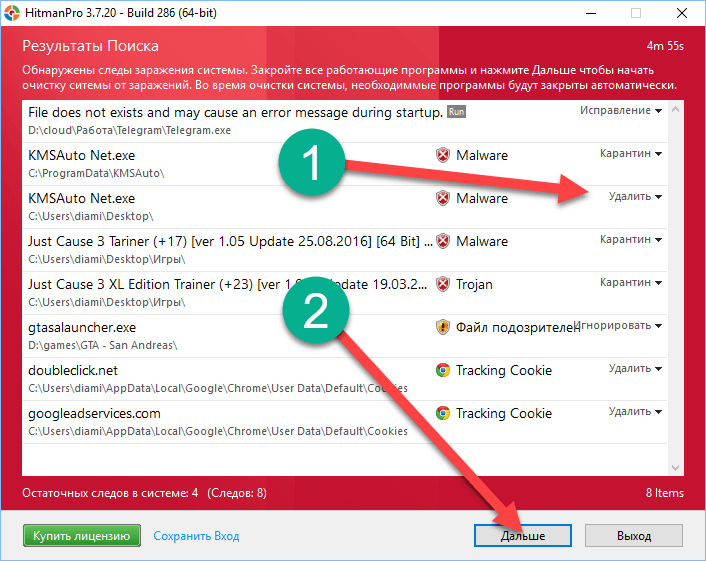Open Удалить dropdown for googleadservices.com
Viewport: 706px width, 561px height.
click(635, 412)
